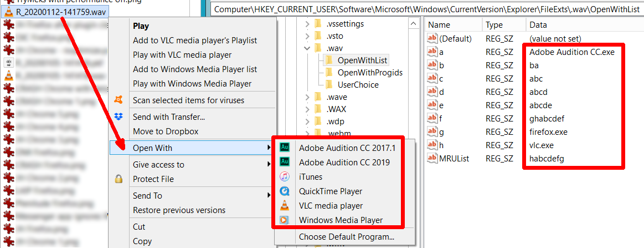Open the Give access to submenu arrow
This screenshot has height=248, width=644.
click(269, 165)
